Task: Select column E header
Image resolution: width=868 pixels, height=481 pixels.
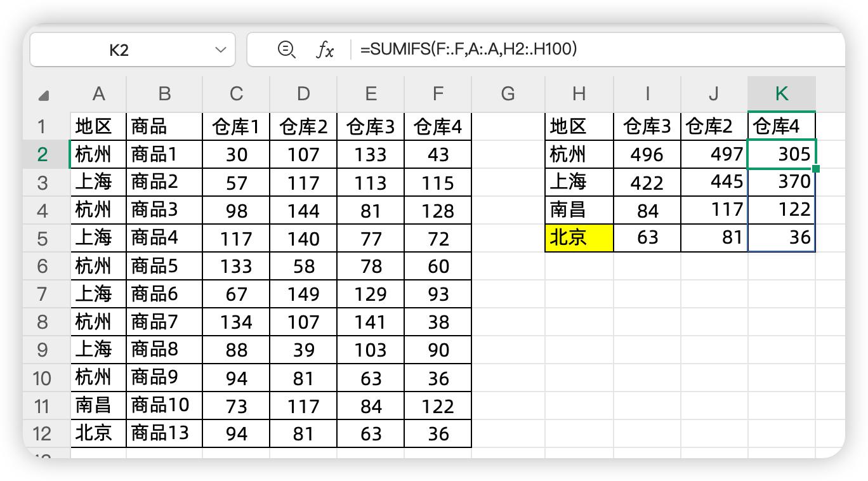Action: click(371, 94)
